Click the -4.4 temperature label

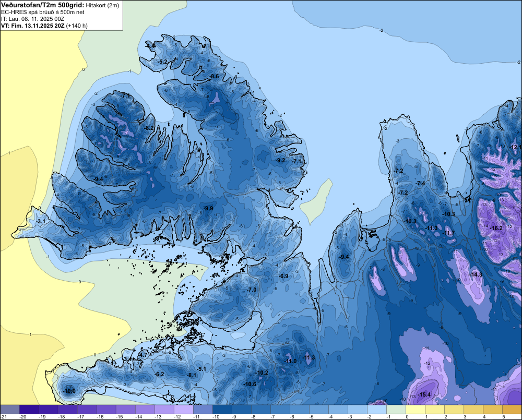pyautogui.click(x=150, y=45)
